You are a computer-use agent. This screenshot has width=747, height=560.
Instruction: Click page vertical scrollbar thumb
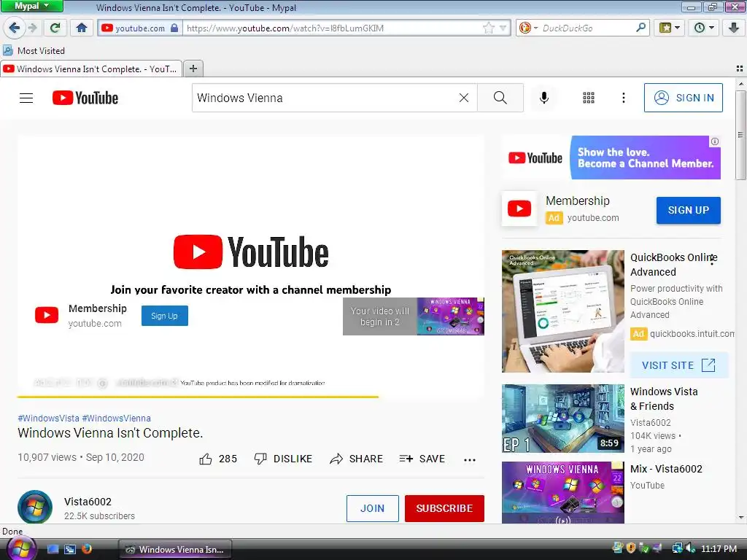(740, 135)
